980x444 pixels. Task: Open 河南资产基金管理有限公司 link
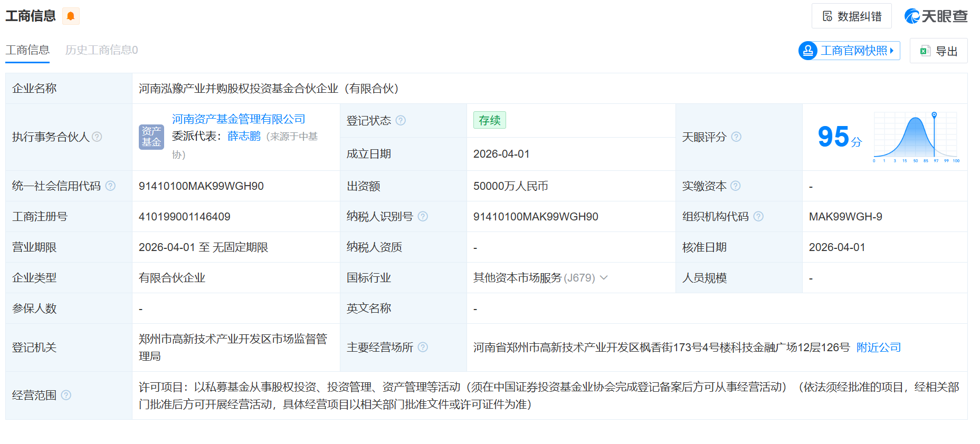tap(239, 119)
